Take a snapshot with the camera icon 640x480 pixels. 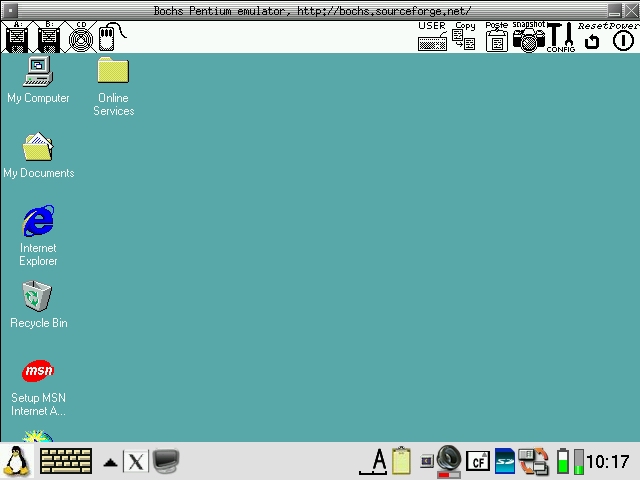pyautogui.click(x=528, y=37)
